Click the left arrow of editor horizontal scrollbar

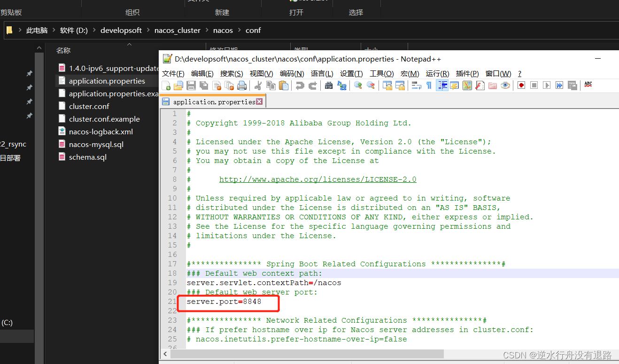pos(165,354)
